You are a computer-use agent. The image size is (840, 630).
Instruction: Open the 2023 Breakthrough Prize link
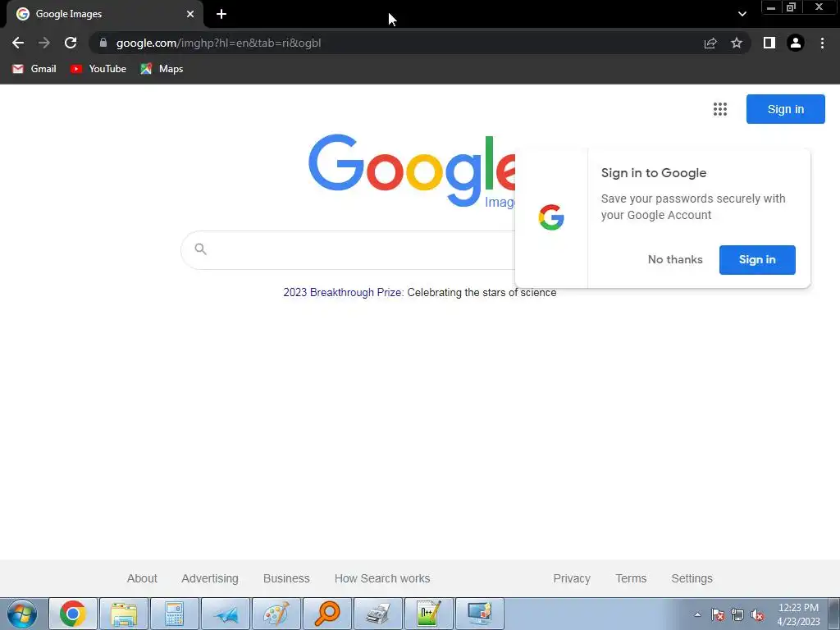[343, 293]
